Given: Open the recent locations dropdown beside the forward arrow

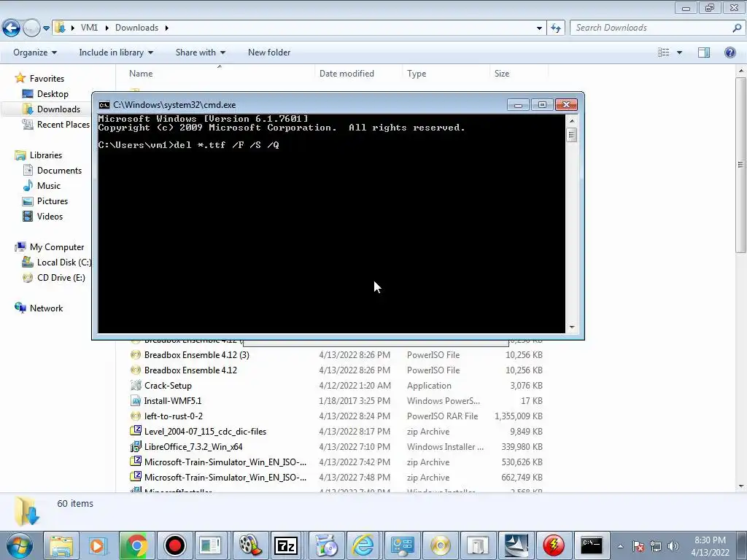Looking at the screenshot, I should click(46, 28).
